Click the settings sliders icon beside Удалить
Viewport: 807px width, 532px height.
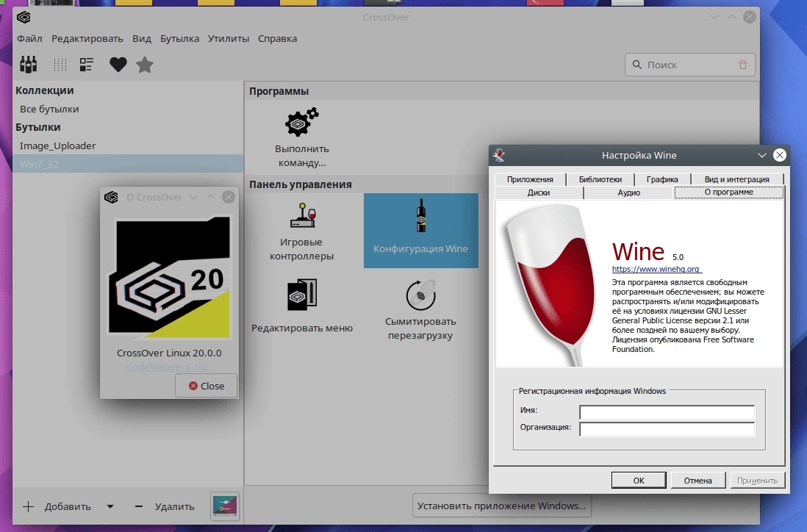coord(225,506)
